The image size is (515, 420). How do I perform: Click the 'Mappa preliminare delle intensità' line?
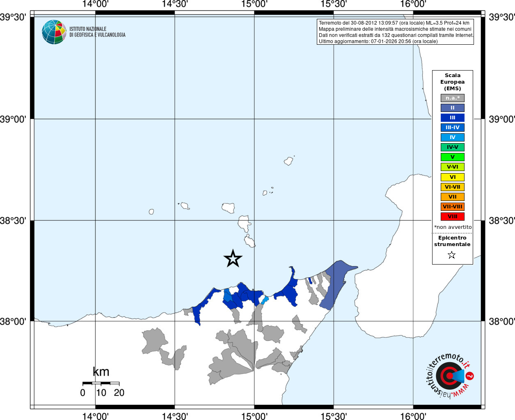click(x=395, y=29)
